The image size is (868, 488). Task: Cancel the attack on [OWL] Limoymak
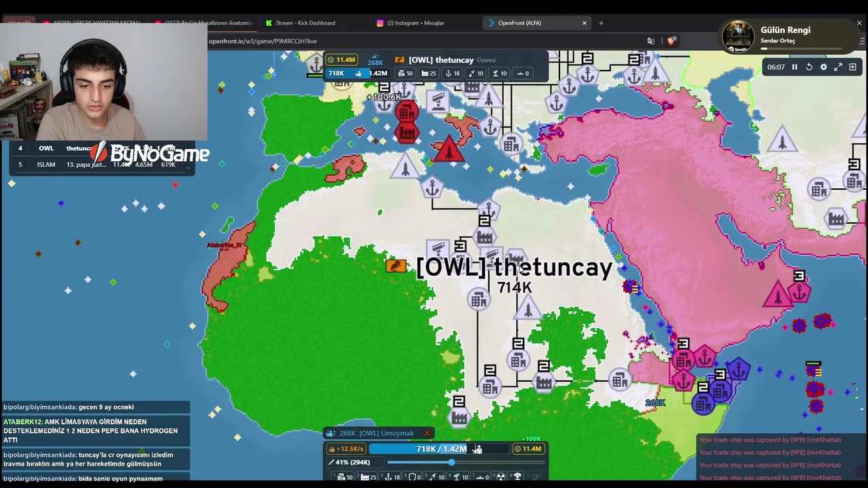coord(427,433)
